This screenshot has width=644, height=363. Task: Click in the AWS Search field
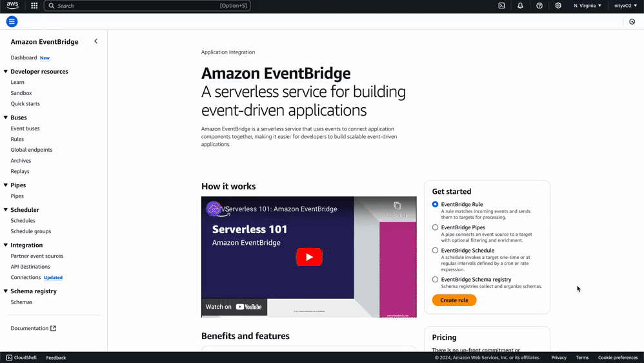pyautogui.click(x=147, y=6)
